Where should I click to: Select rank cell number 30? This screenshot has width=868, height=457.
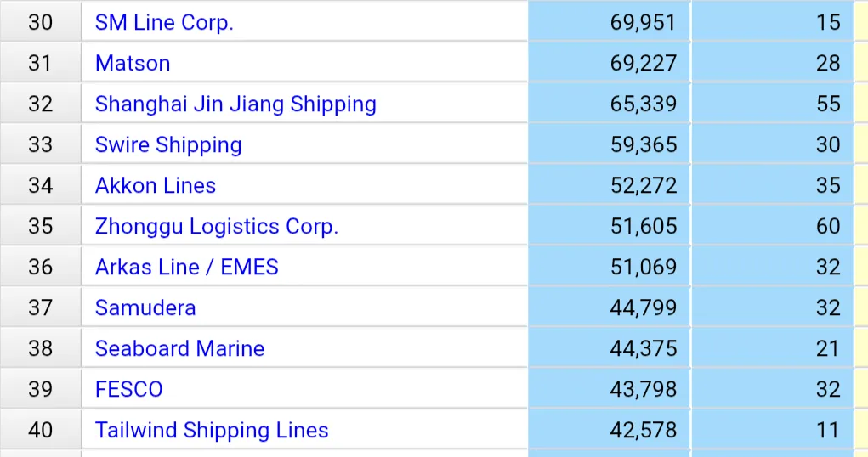41,21
